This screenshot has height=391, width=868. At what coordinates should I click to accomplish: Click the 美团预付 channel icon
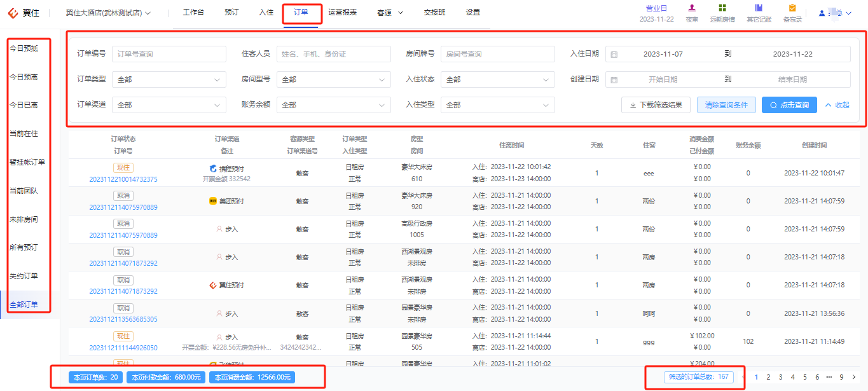213,201
